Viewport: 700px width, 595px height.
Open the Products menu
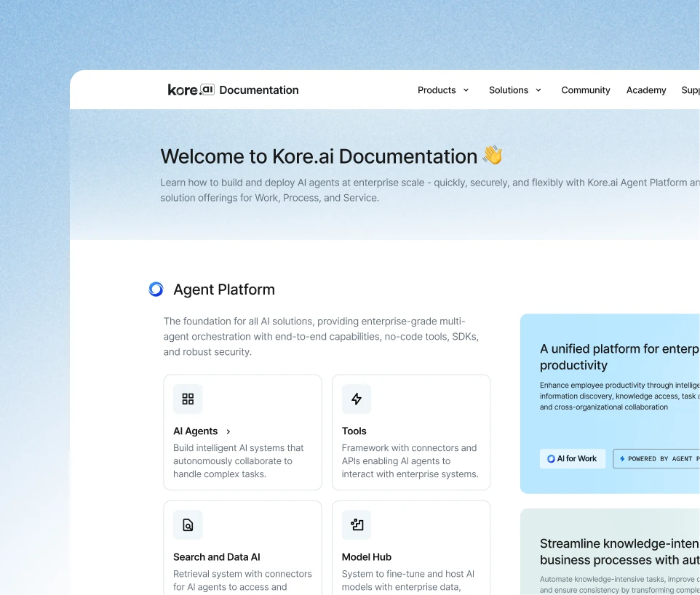pyautogui.click(x=443, y=90)
